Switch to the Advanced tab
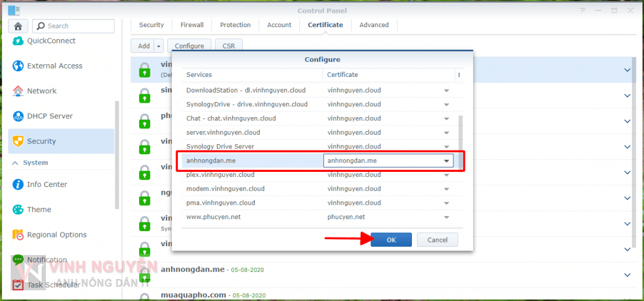The width and height of the screenshot is (644, 301). tap(374, 25)
